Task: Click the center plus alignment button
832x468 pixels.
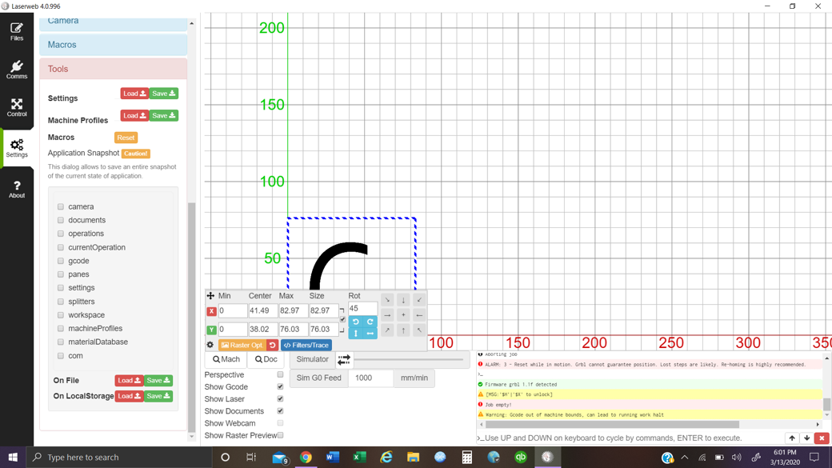Action: (x=403, y=315)
